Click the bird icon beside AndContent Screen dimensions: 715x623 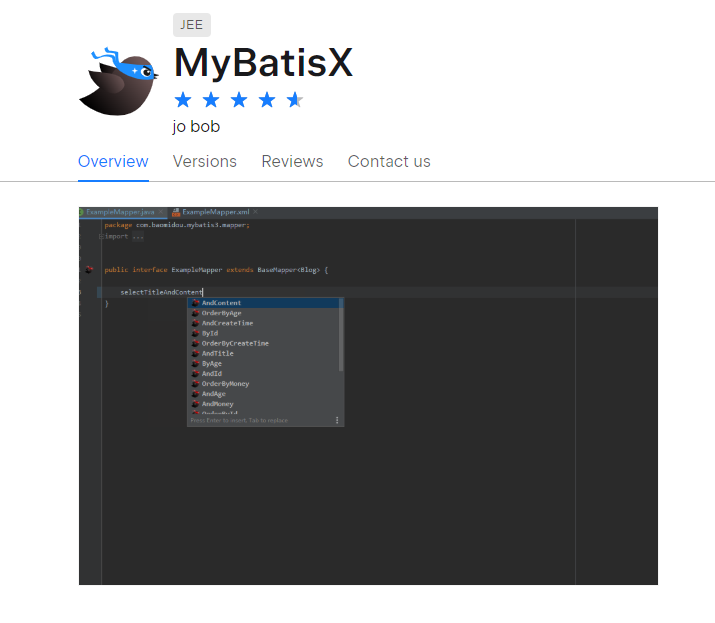[196, 303]
